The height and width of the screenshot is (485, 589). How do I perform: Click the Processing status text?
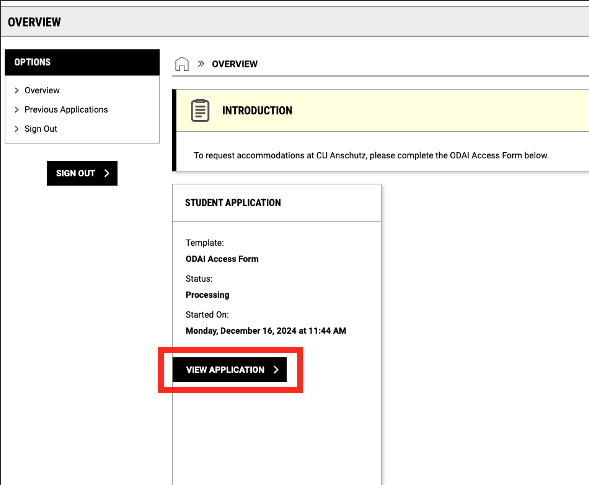coord(207,295)
